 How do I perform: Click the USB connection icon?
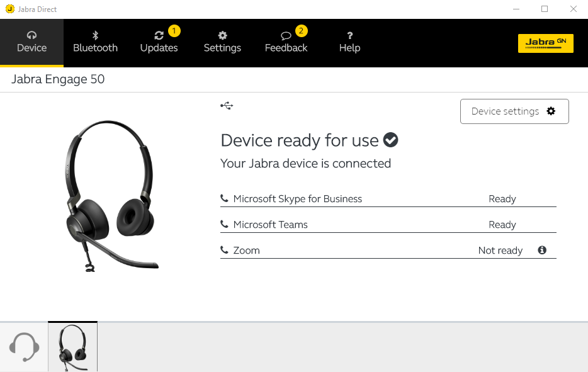pyautogui.click(x=227, y=106)
